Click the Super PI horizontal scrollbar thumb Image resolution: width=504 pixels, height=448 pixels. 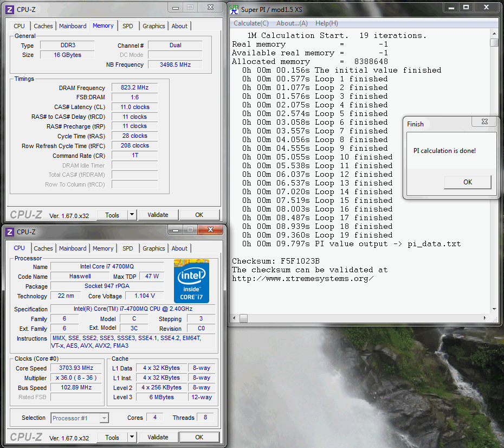[244, 318]
